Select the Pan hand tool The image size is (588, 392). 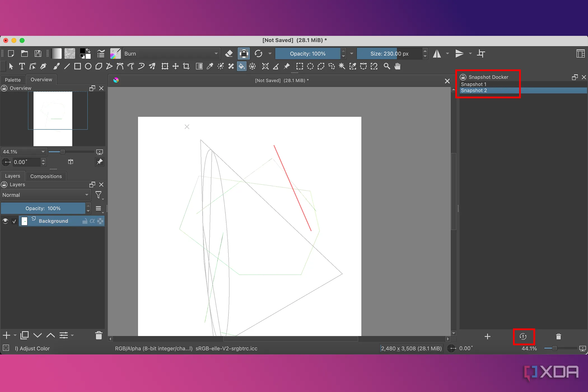click(397, 66)
